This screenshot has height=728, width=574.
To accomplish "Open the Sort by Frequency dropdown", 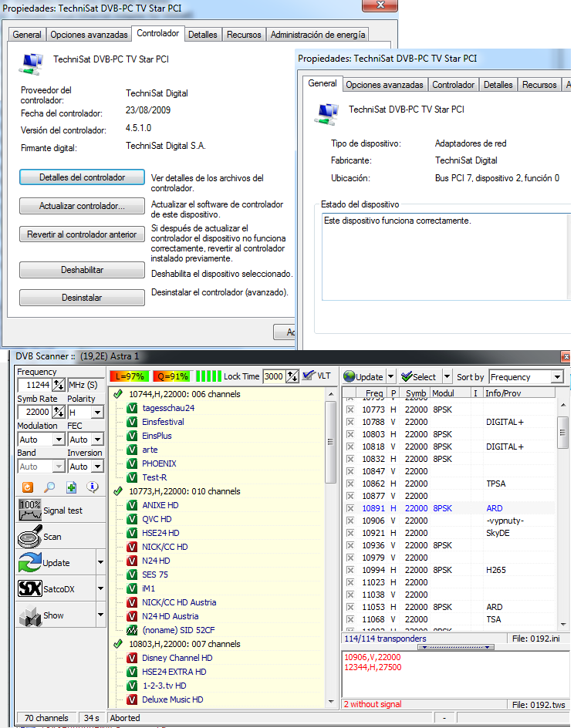I will 557,376.
